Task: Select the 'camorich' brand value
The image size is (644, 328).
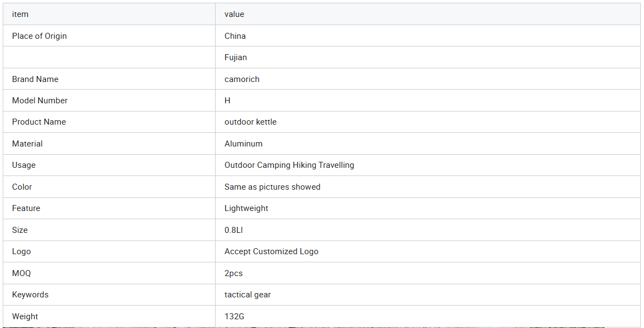Action: (x=242, y=79)
